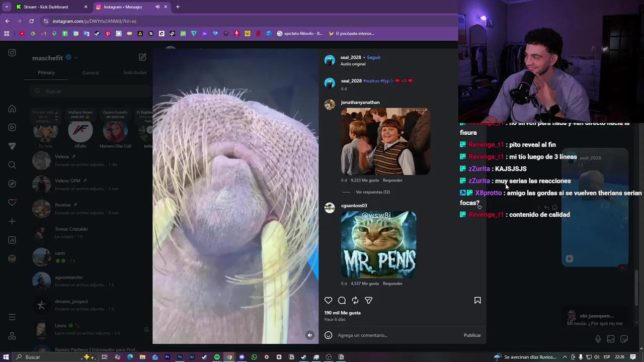Click the #walrus hashtag in the caption
This screenshot has height=362, width=644.
[x=371, y=81]
